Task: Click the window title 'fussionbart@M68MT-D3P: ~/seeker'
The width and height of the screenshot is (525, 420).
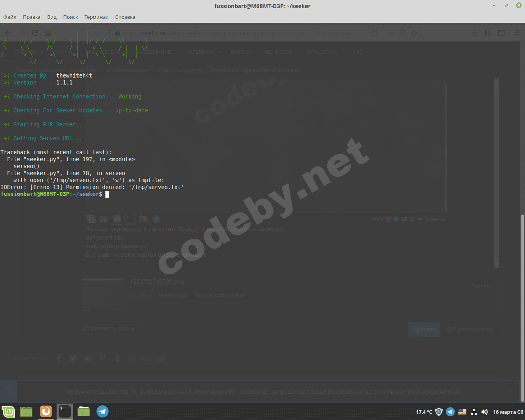Action: [262, 6]
